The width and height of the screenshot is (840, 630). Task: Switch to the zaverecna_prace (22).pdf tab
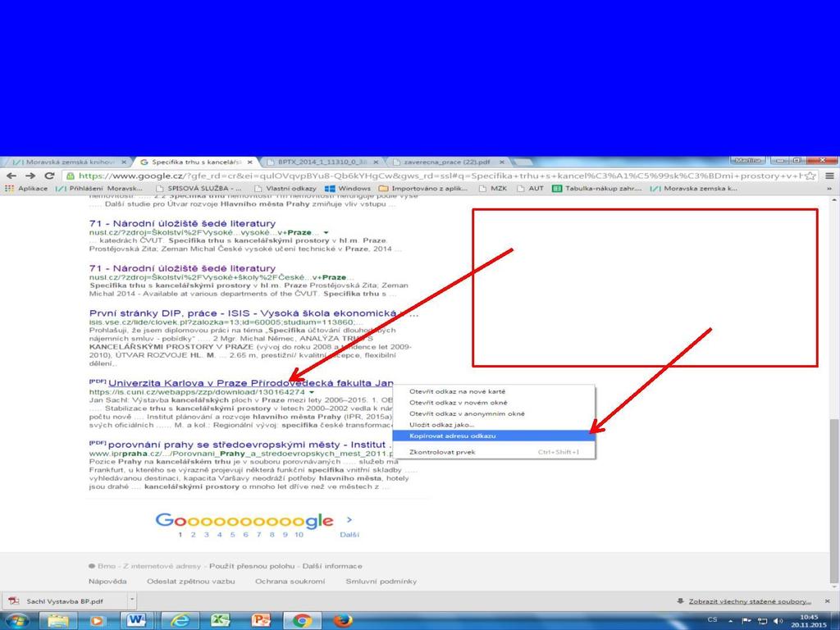pyautogui.click(x=447, y=162)
